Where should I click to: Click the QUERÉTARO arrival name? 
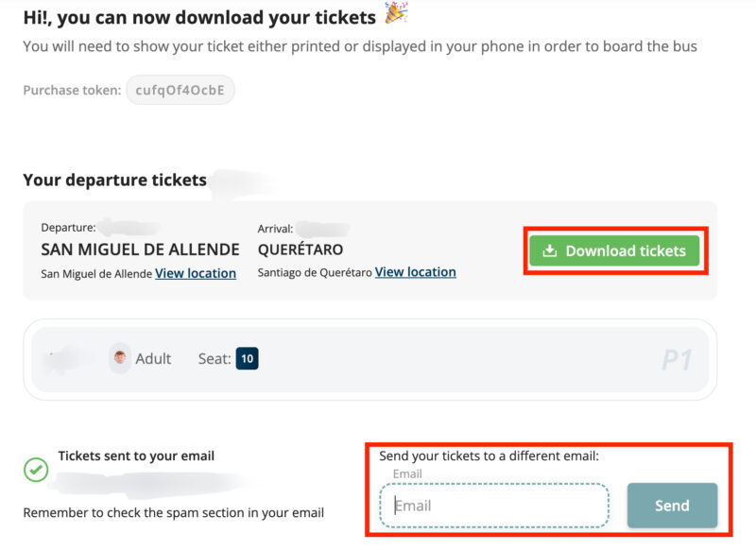pyautogui.click(x=300, y=250)
